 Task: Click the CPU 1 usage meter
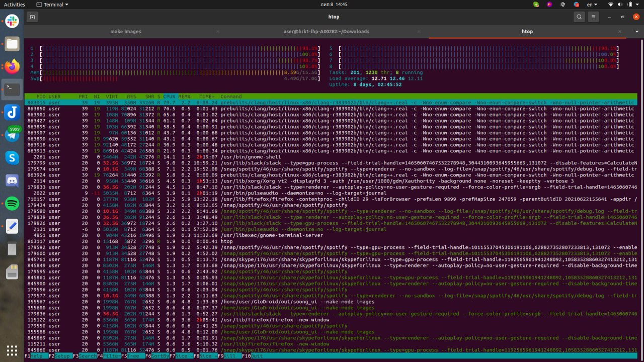tap(175, 48)
